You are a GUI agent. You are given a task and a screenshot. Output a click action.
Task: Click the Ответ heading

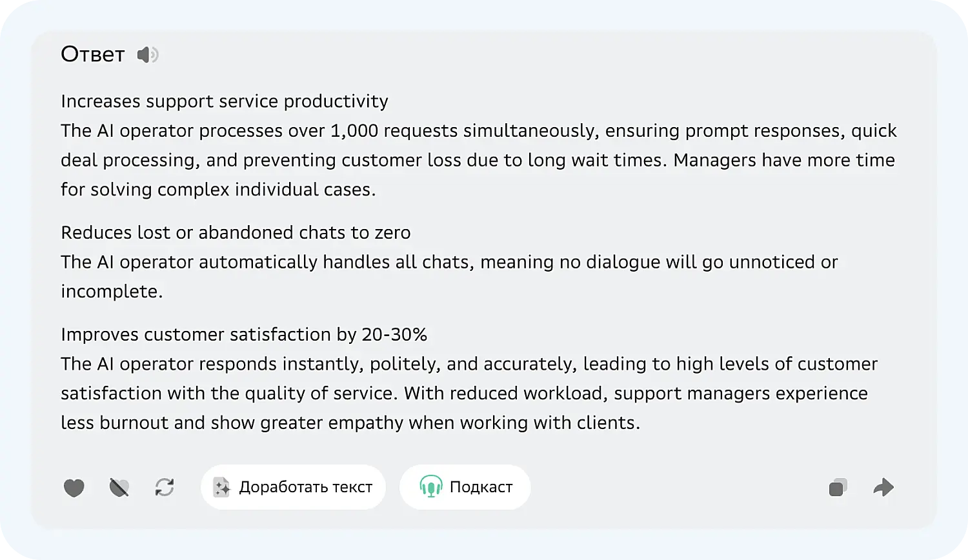pyautogui.click(x=92, y=55)
